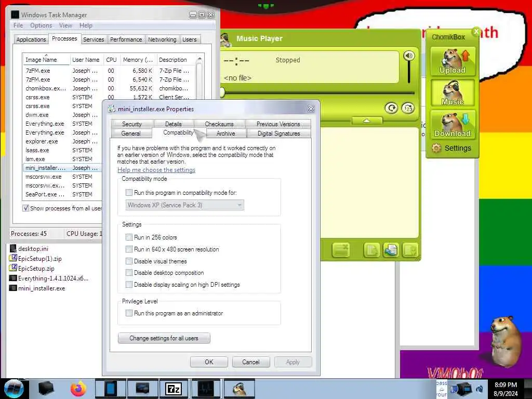Check Disable desktop composition

coord(129,272)
